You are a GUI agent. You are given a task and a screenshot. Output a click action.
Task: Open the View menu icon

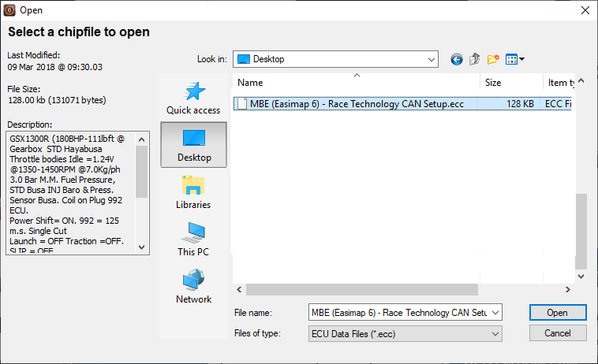pyautogui.click(x=514, y=59)
